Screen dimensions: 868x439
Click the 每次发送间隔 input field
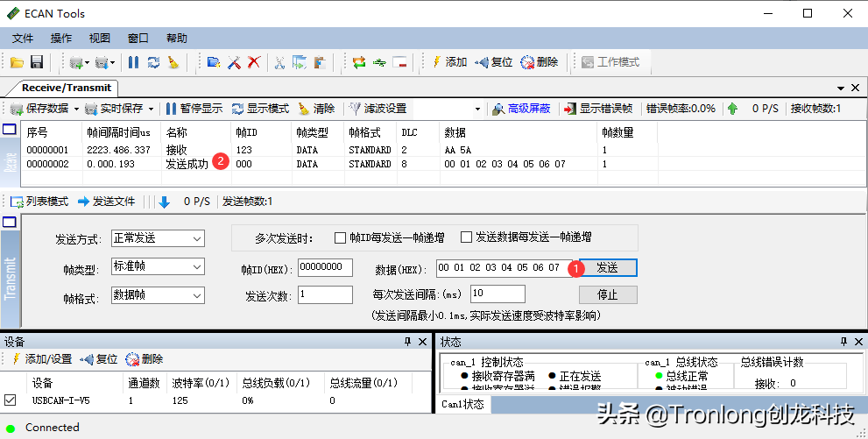(x=498, y=294)
